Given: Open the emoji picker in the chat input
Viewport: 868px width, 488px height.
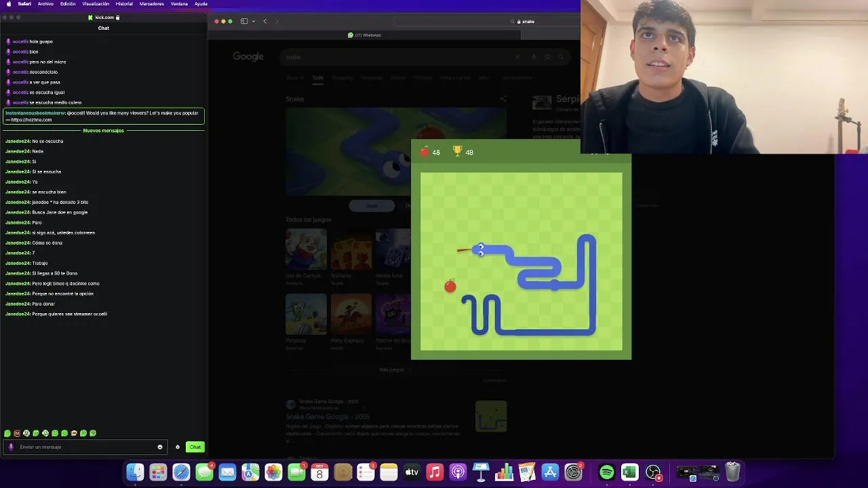Looking at the screenshot, I should point(160,447).
